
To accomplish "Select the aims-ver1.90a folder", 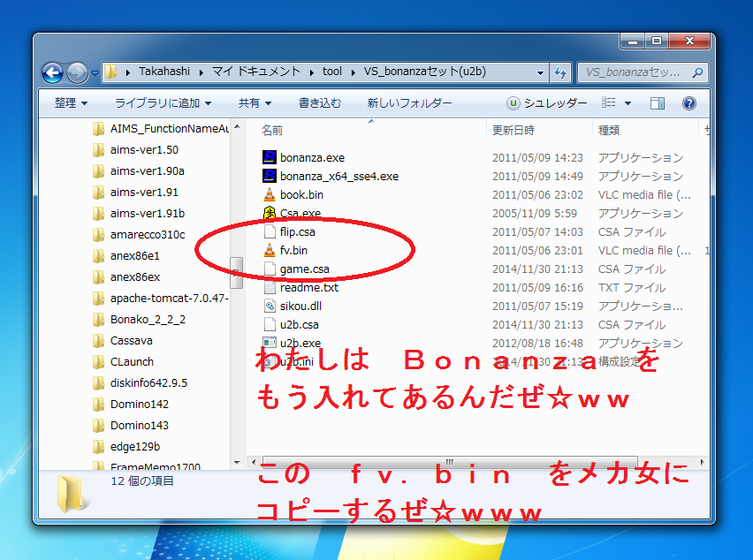I will [147, 170].
